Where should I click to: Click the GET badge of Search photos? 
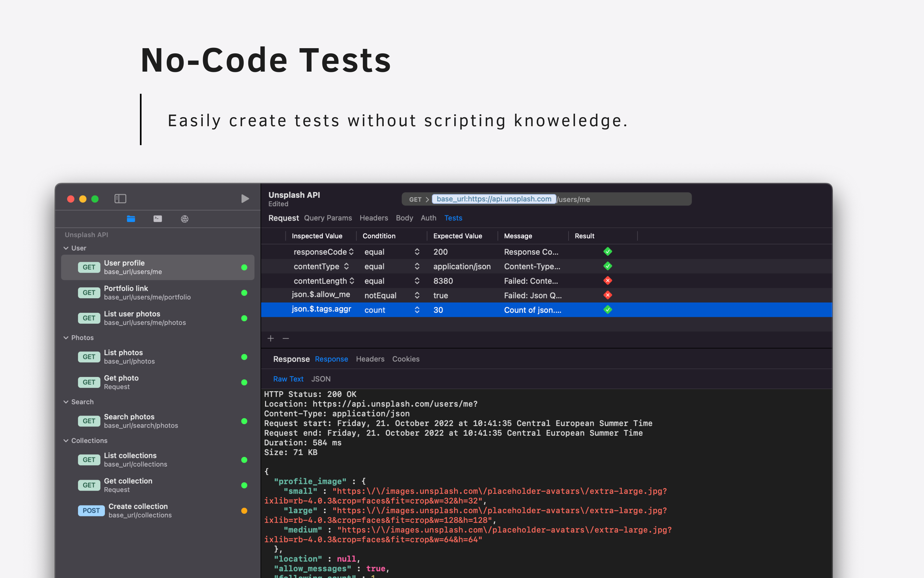[x=89, y=421]
